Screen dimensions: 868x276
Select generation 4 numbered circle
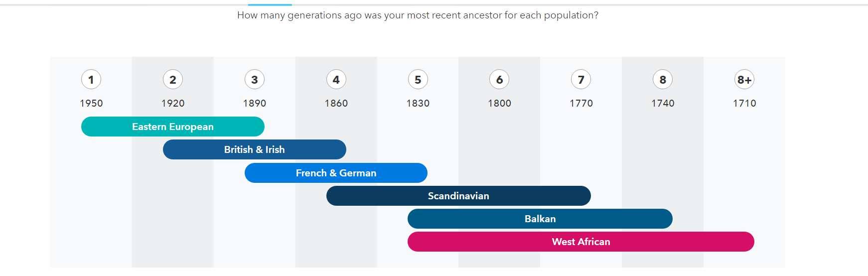pyautogui.click(x=336, y=80)
